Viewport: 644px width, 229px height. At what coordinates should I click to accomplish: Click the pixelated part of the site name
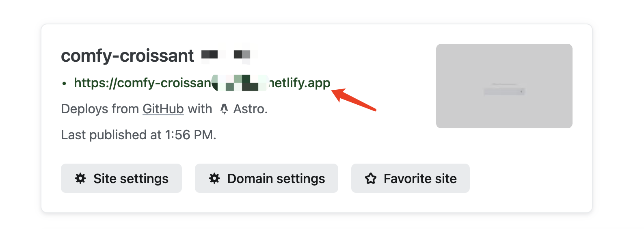point(229,54)
